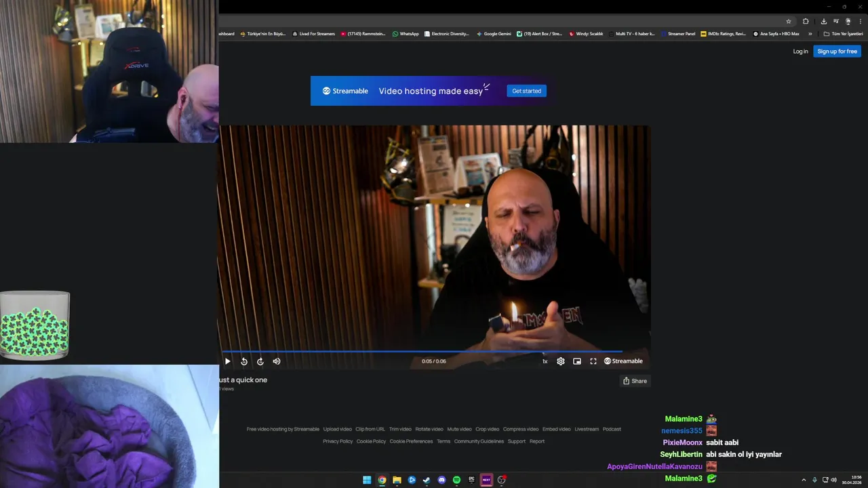
Task: Open the 1x playback speed menu
Action: point(545,361)
